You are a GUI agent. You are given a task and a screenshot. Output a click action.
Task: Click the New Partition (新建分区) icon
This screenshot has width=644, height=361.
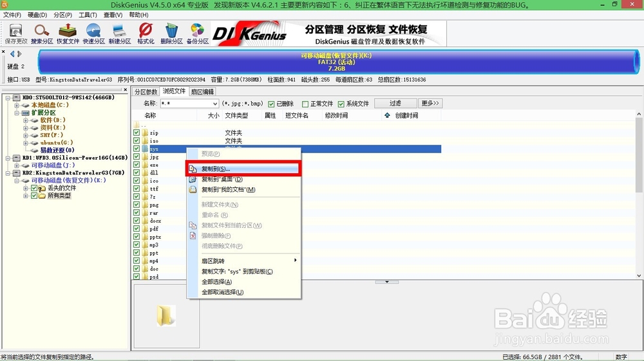(120, 33)
